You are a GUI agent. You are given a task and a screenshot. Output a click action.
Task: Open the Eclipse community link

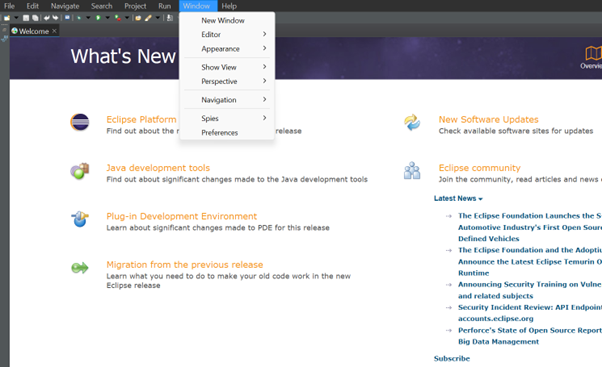480,168
